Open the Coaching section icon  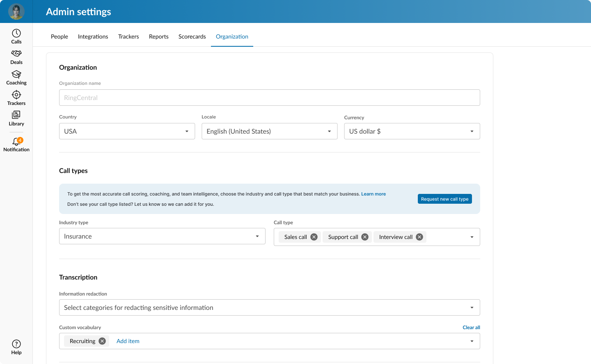[x=16, y=74]
